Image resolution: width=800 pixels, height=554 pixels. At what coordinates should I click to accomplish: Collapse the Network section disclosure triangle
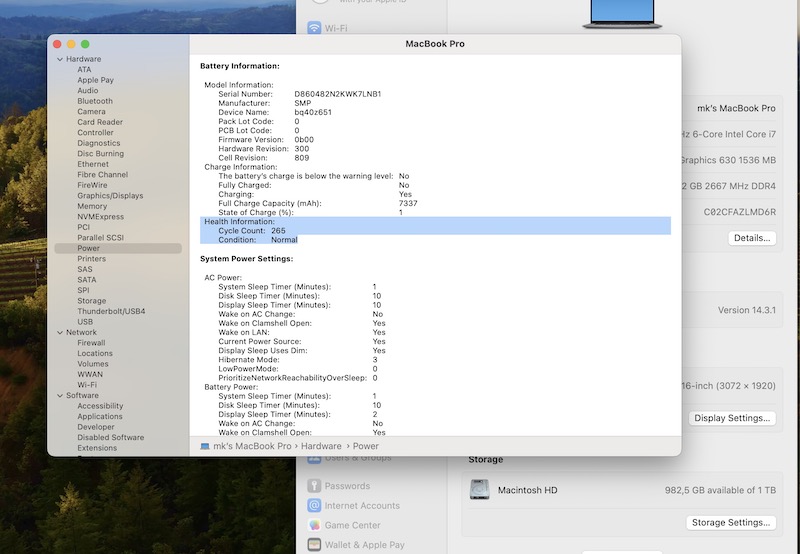[x=59, y=332]
